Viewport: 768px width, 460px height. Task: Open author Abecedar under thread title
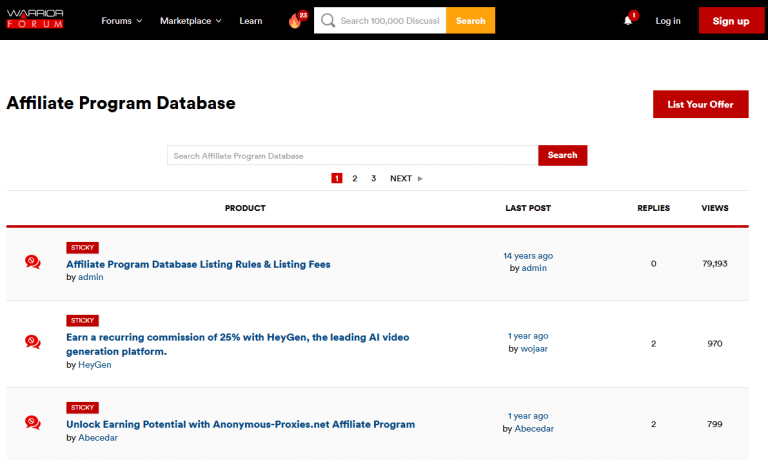(98, 438)
